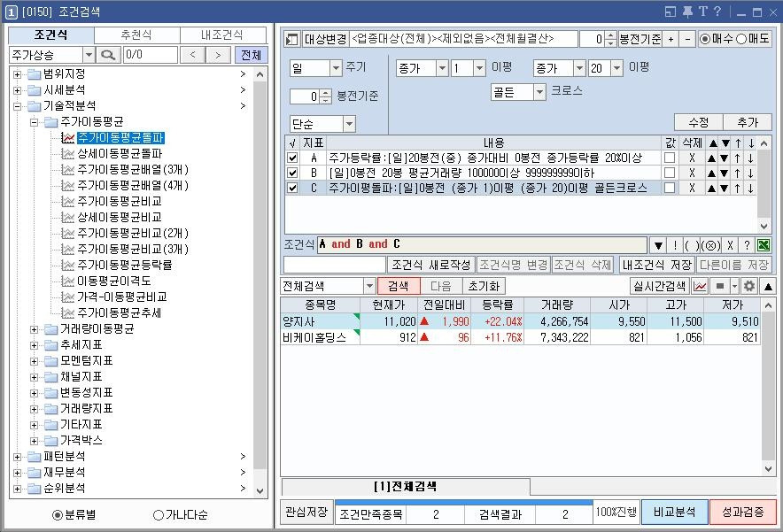Click the gear settings icon beside 실시간검색
This screenshot has width=783, height=532.
(x=749, y=285)
